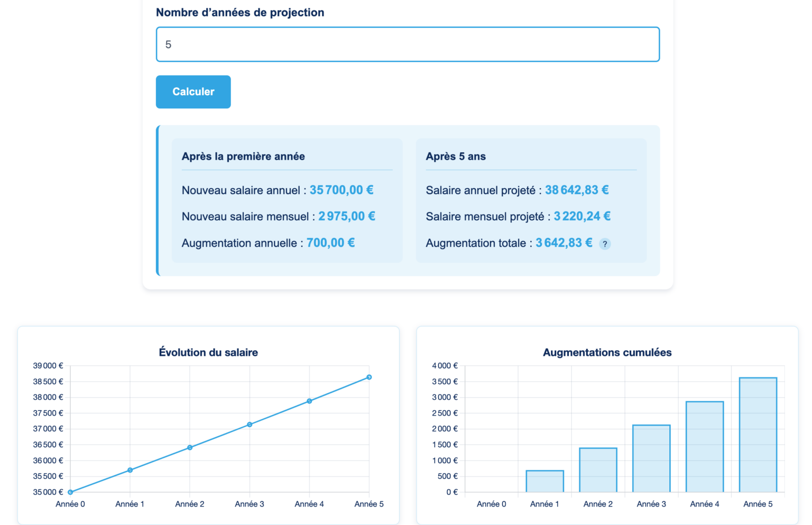The image size is (812, 525).
Task: Click the Augmentations cumulées chart title
Action: (607, 352)
